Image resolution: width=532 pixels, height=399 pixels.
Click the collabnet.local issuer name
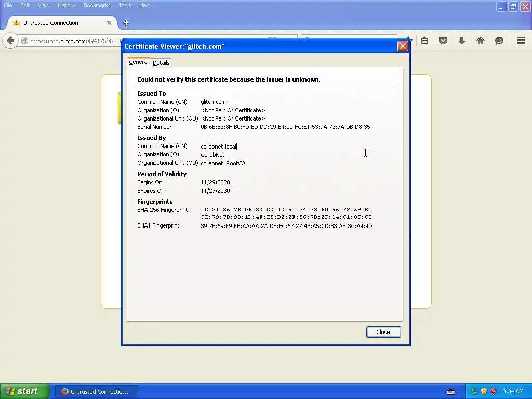[219, 146]
